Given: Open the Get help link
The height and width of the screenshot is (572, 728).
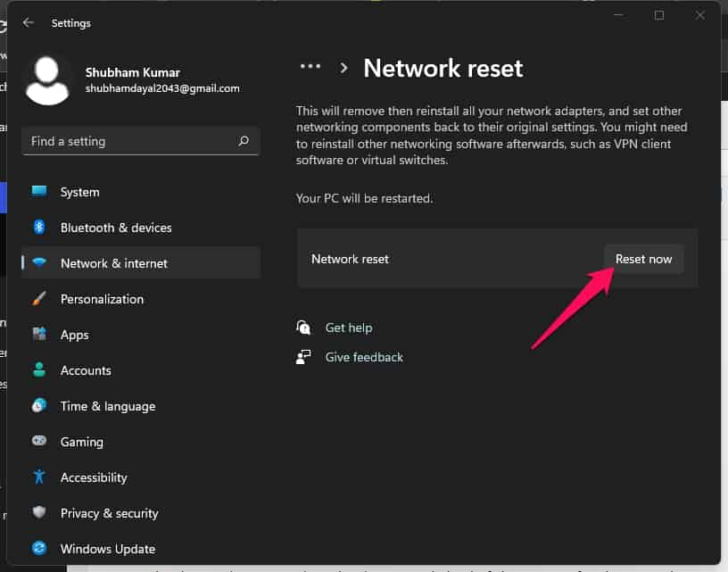Looking at the screenshot, I should click(349, 327).
